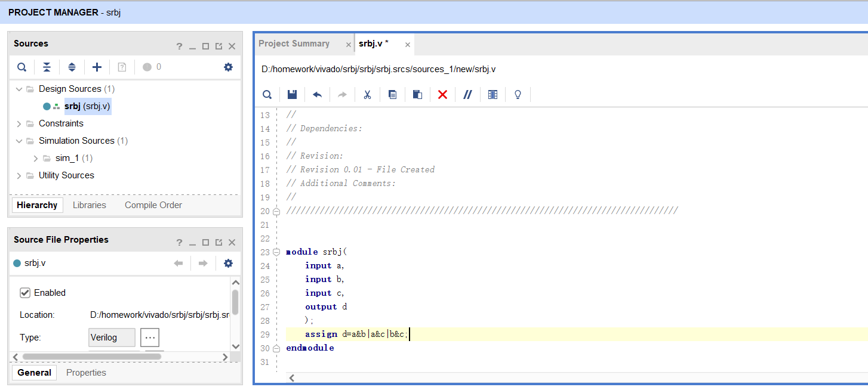Collapse the module srbj code fold marker
868x387 pixels.
276,252
